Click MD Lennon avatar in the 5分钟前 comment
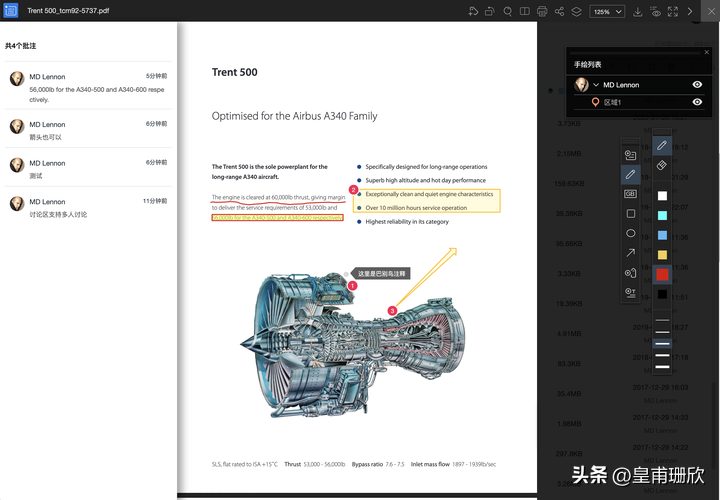Image resolution: width=720 pixels, height=500 pixels. 17,79
